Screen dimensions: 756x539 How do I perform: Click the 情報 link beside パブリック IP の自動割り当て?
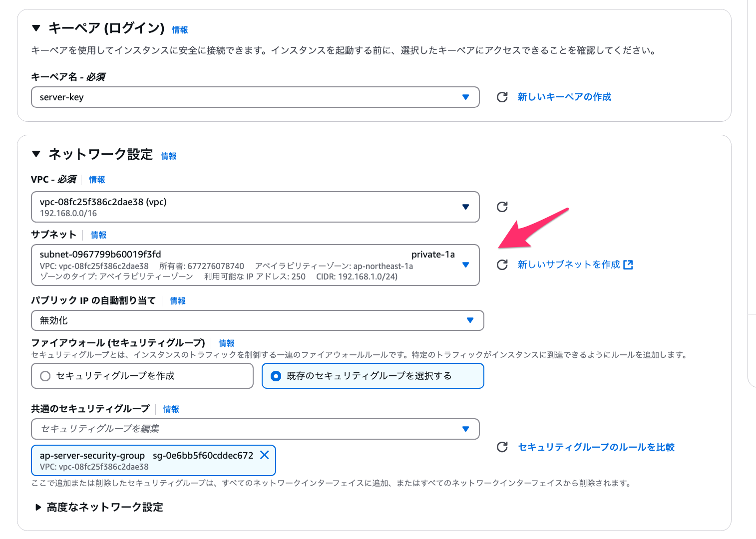point(177,300)
